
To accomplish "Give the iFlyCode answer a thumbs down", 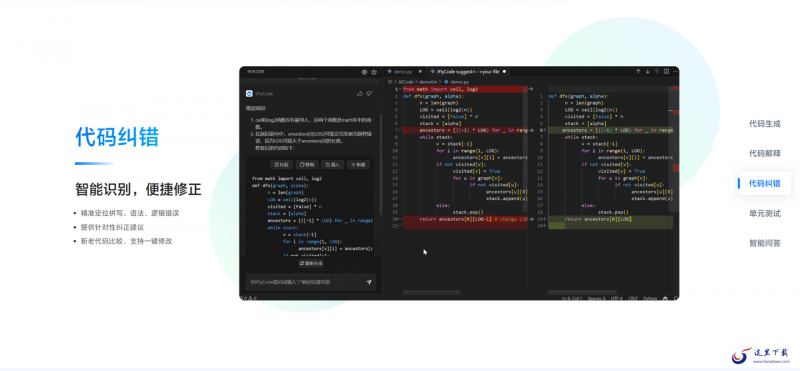I will coord(369,93).
